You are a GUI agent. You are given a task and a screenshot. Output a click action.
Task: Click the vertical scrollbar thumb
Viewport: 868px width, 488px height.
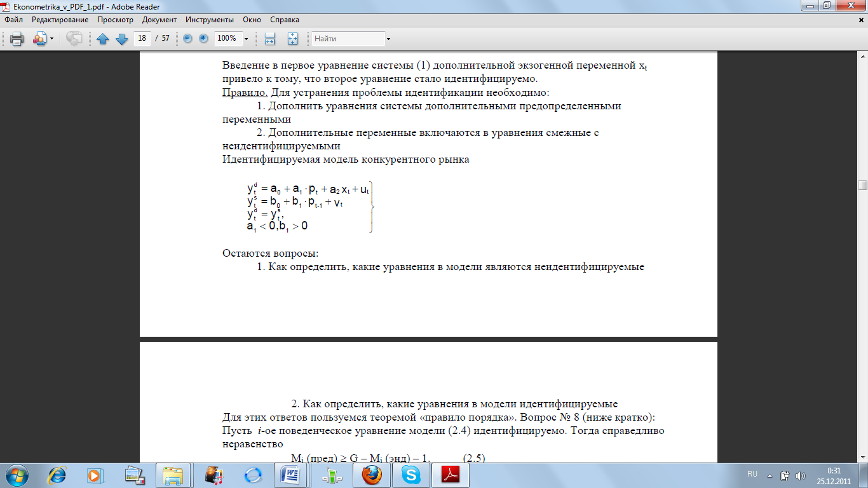(862, 185)
